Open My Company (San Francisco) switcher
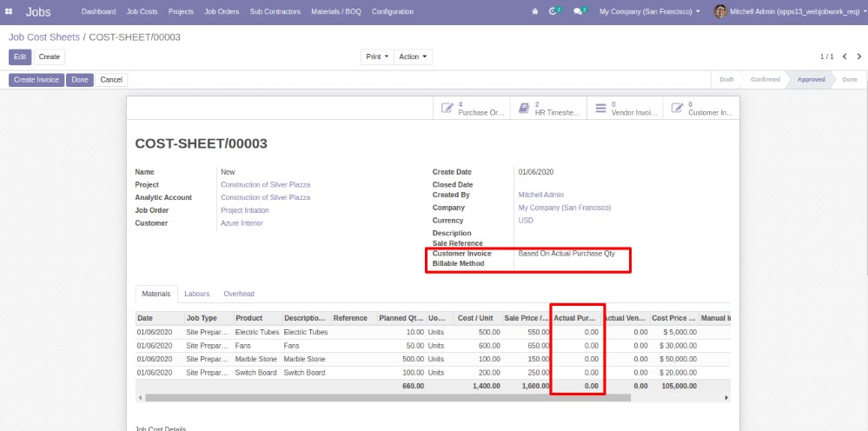The height and width of the screenshot is (431, 868). pos(650,12)
